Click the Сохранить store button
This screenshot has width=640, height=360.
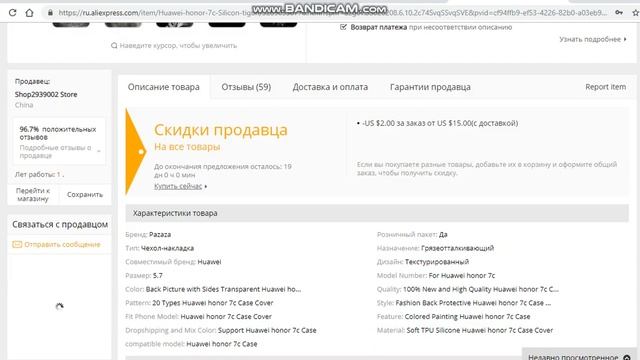85,195
